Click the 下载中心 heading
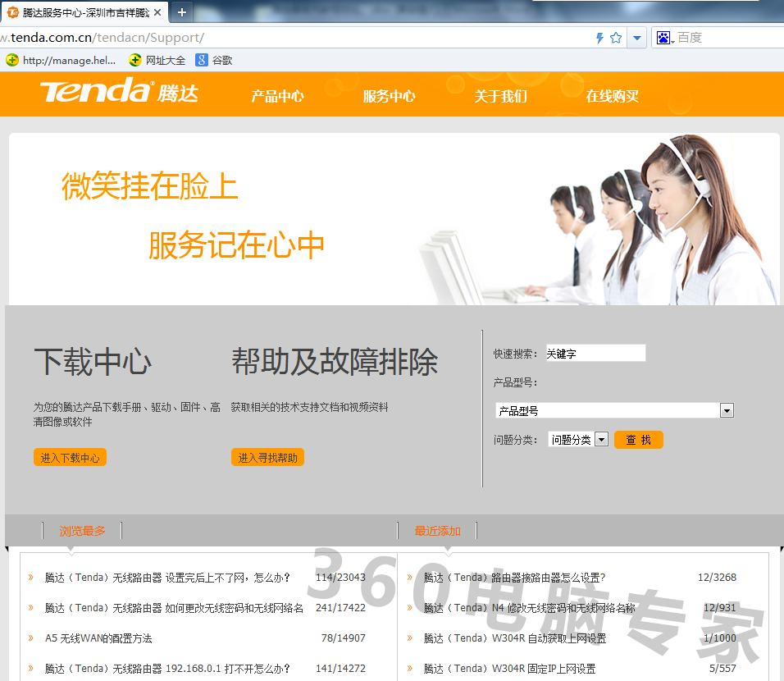 pyautogui.click(x=93, y=361)
